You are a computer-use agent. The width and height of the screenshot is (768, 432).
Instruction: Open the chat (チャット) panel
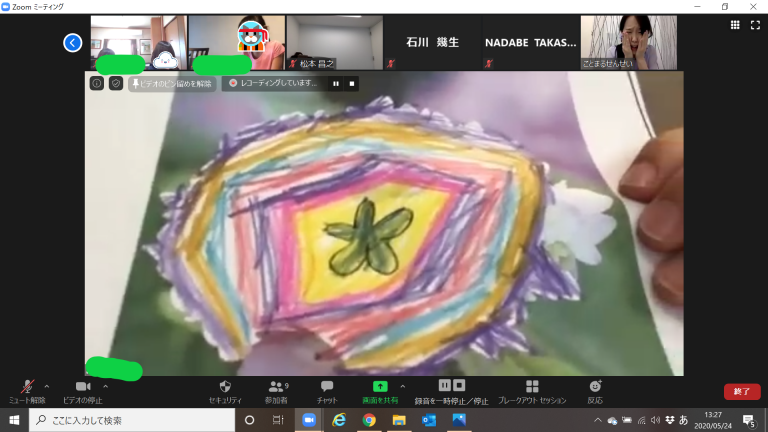click(x=327, y=389)
